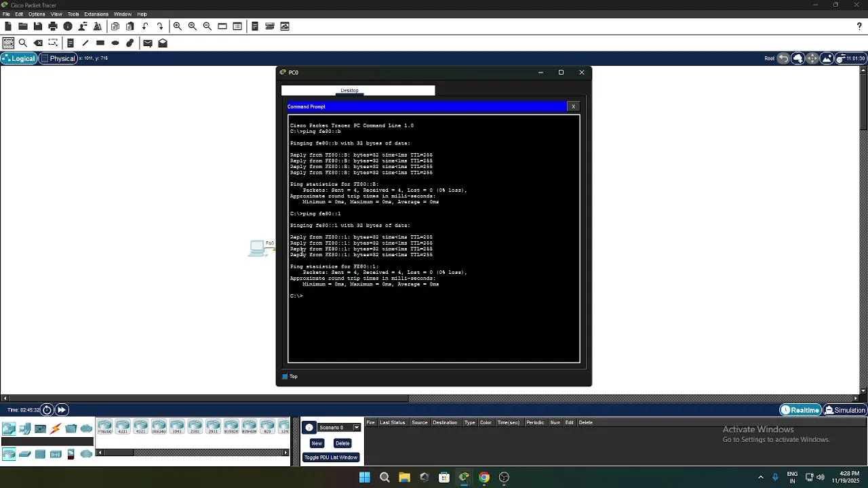Choose the Select tool
This screenshot has height=488, width=868.
click(x=8, y=43)
